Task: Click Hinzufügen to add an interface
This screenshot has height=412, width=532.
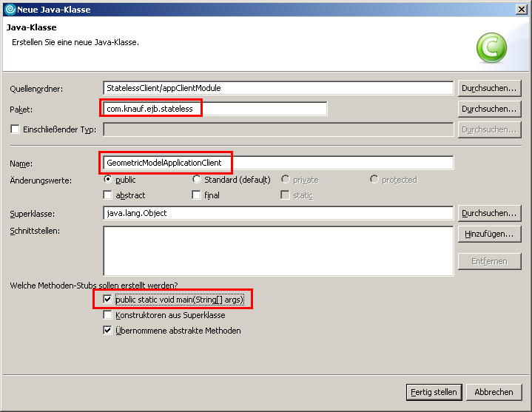Action: 489,234
